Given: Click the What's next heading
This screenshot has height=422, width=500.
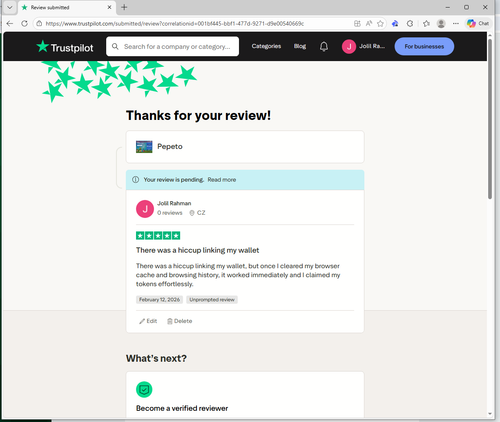Looking at the screenshot, I should pyautogui.click(x=156, y=359).
